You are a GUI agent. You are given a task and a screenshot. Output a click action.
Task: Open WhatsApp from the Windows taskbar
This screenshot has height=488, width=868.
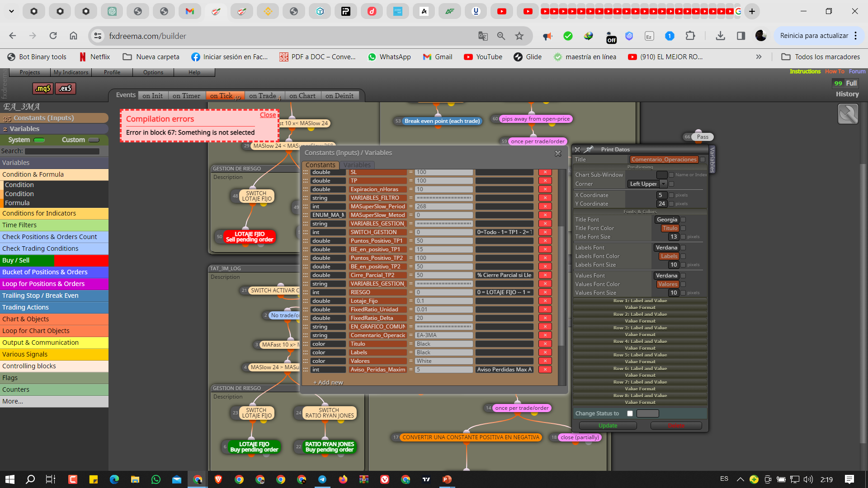tap(156, 479)
